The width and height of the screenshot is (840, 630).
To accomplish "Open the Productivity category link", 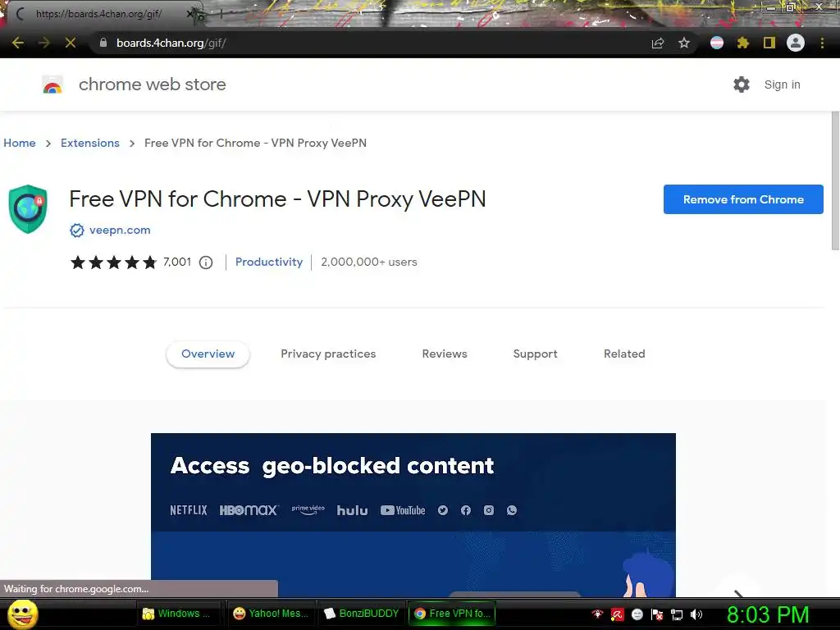I will pos(269,262).
